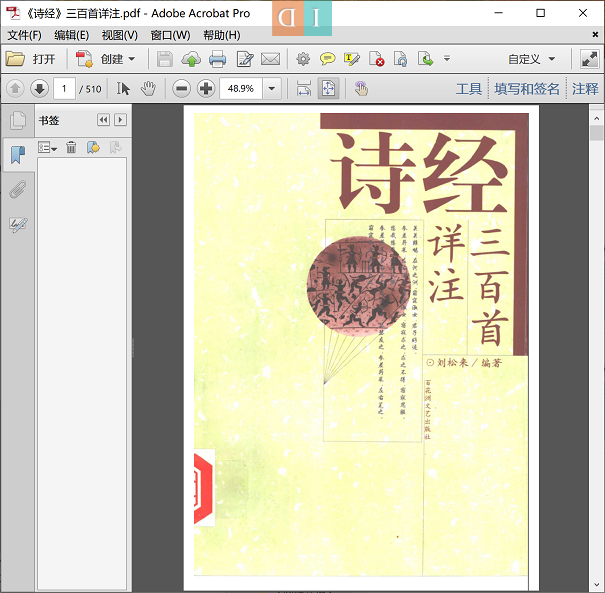Open preferences gear icon
The image size is (605, 593).
point(303,59)
